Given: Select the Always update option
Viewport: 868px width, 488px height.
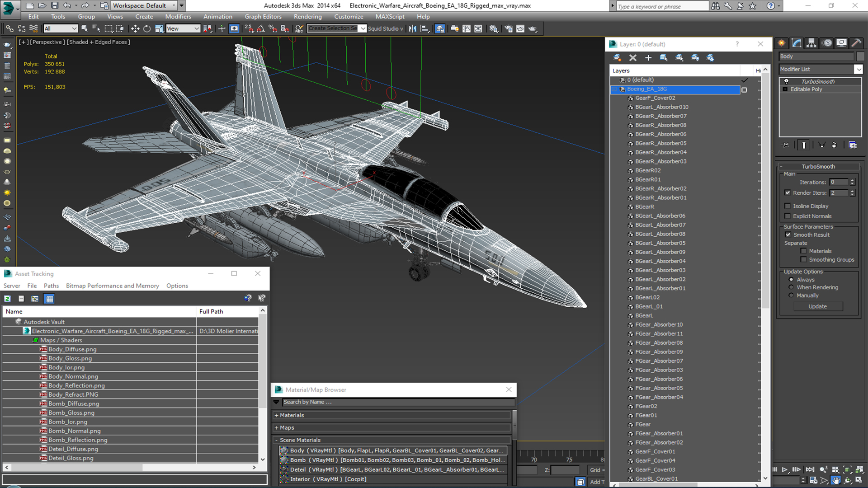Looking at the screenshot, I should tap(791, 280).
